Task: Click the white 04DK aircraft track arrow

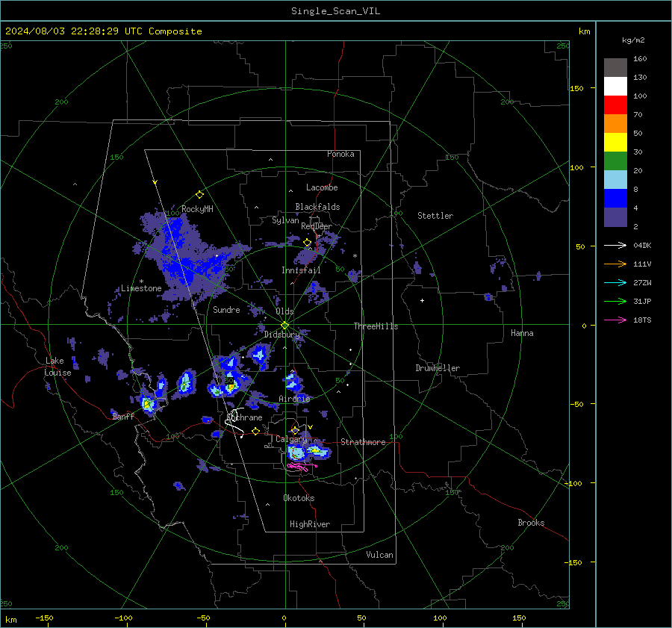Action: [615, 245]
